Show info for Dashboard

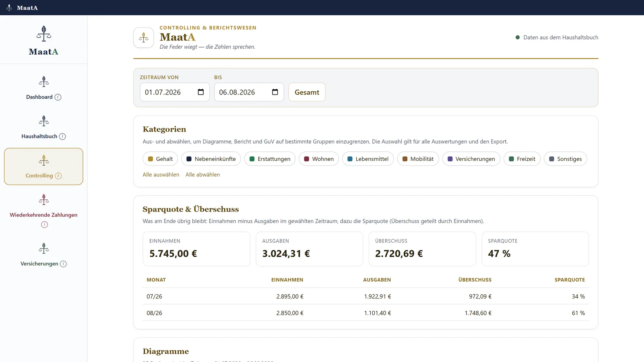point(58,97)
